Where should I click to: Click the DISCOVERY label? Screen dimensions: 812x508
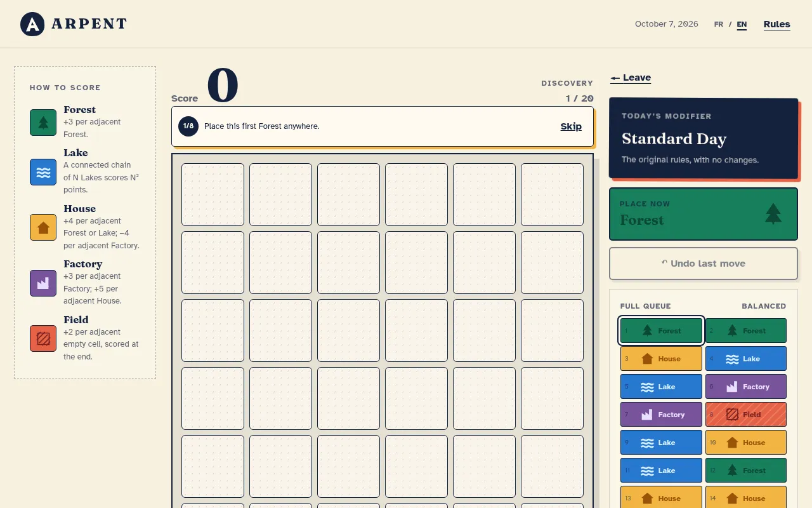coord(567,83)
